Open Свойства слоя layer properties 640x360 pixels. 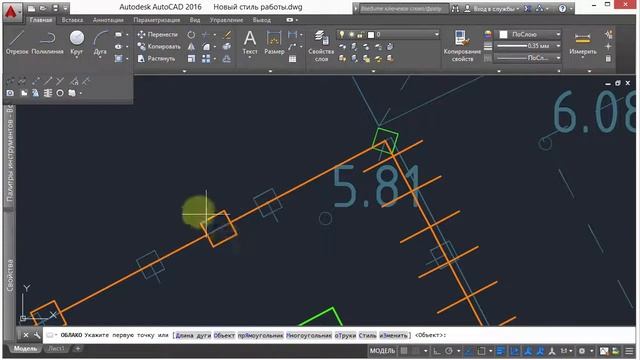pyautogui.click(x=321, y=46)
